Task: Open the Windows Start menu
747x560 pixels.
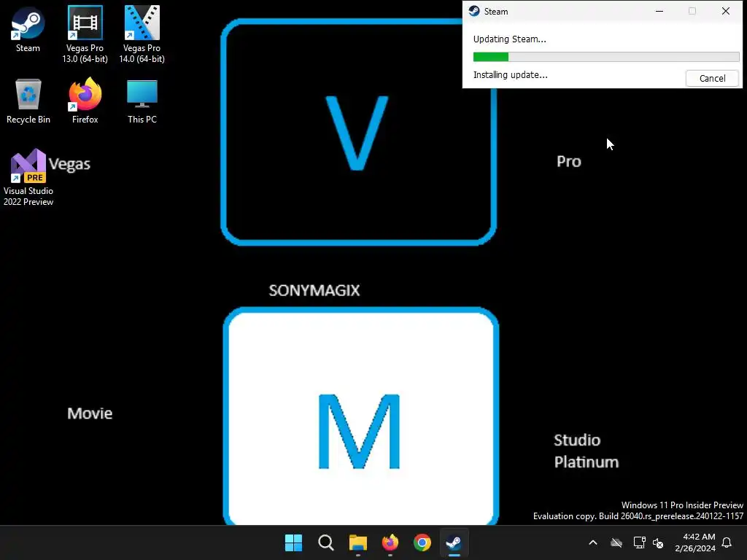Action: (293, 542)
